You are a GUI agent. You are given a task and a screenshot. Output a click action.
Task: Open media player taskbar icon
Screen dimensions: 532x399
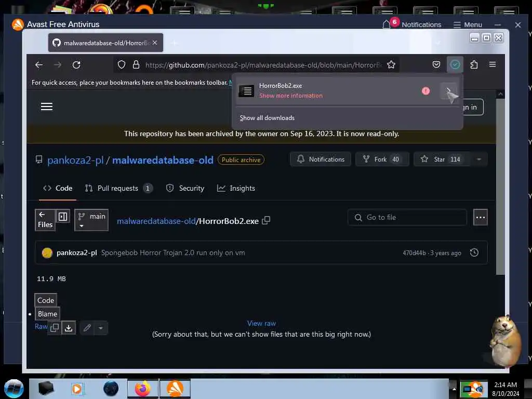tap(77, 389)
